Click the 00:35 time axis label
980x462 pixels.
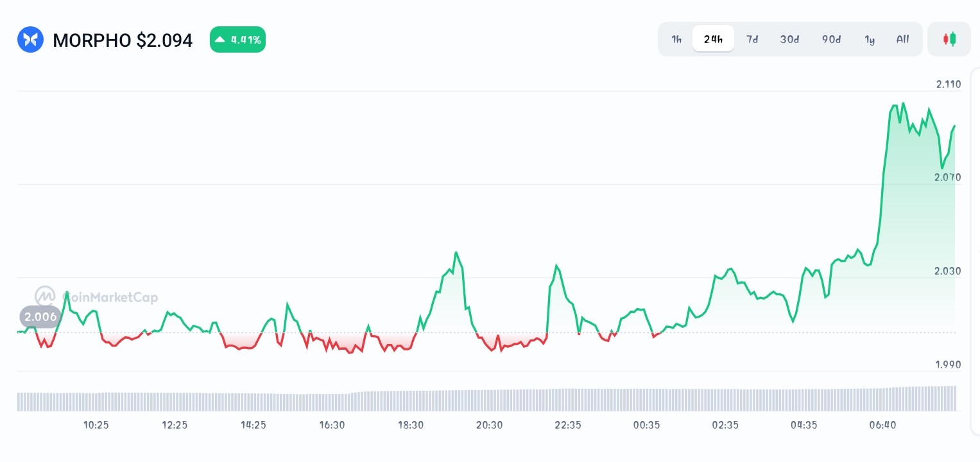[646, 425]
